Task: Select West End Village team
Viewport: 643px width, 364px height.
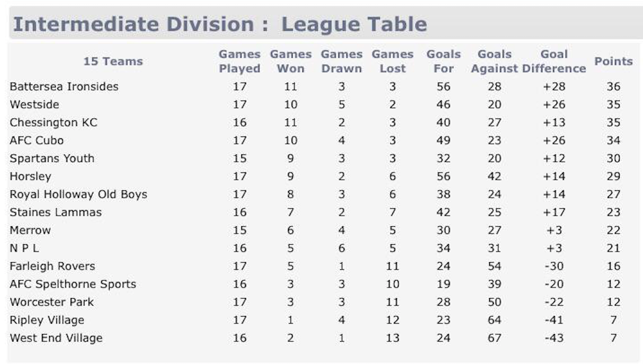Action: pos(56,338)
